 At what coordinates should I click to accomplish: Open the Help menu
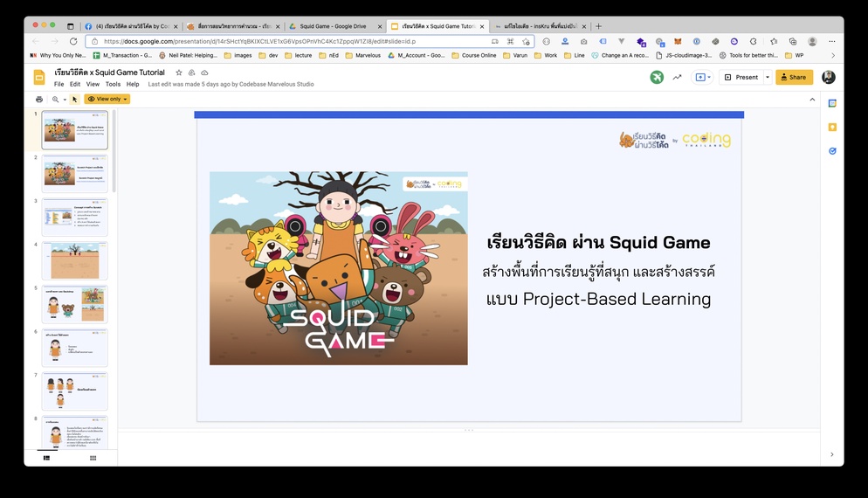[x=133, y=84]
